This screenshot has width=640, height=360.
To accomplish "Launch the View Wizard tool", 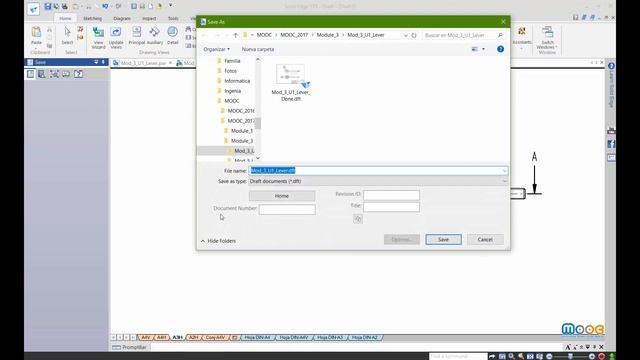I will tap(98, 38).
